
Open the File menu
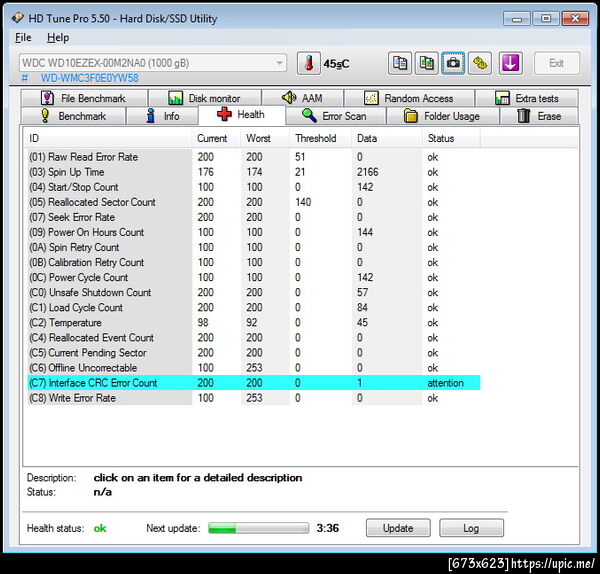pyautogui.click(x=23, y=38)
